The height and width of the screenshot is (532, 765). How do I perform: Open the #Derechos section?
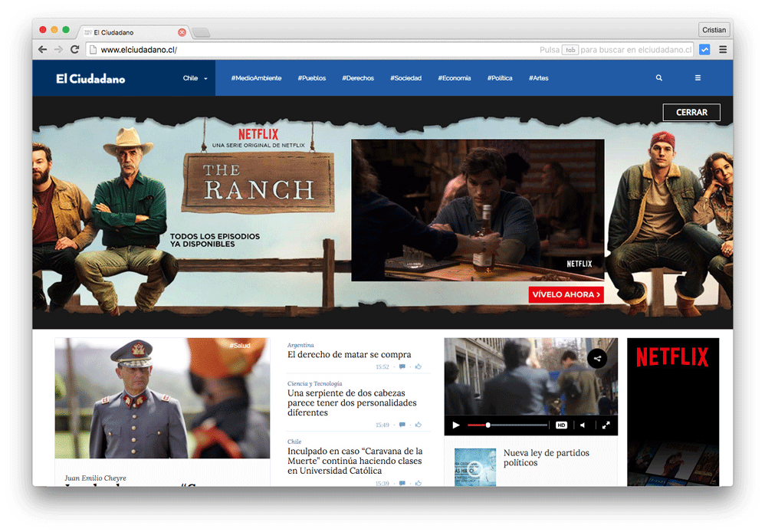click(358, 78)
